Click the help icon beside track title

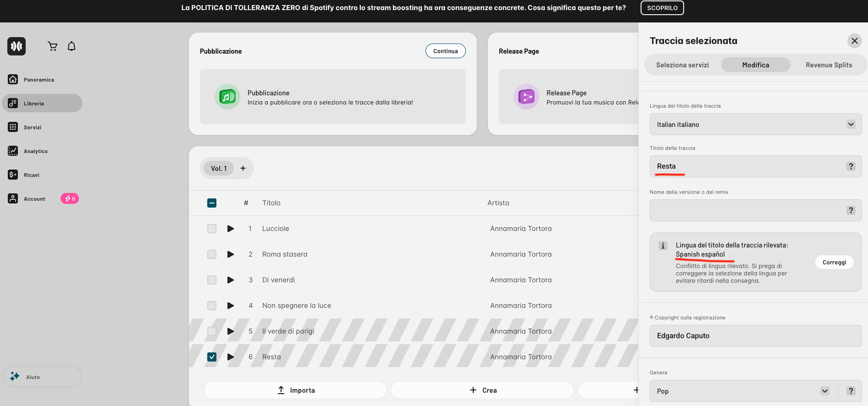851,166
